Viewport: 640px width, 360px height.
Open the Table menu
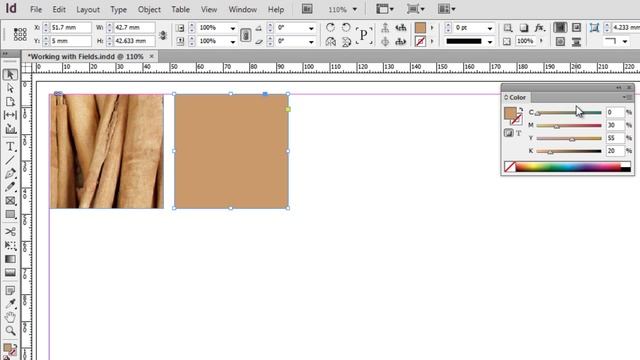coord(180,9)
